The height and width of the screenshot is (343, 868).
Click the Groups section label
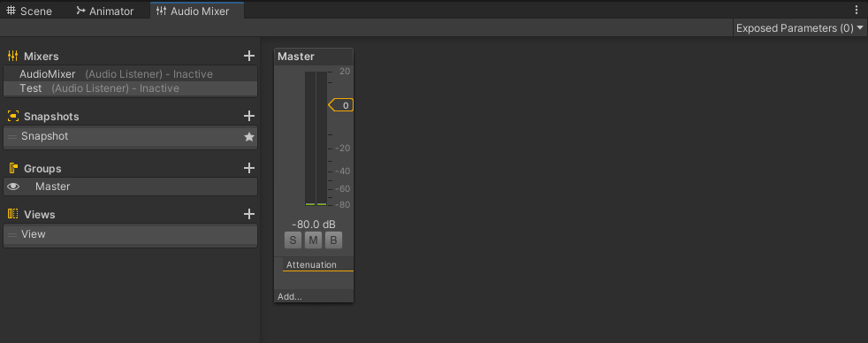[x=42, y=169]
